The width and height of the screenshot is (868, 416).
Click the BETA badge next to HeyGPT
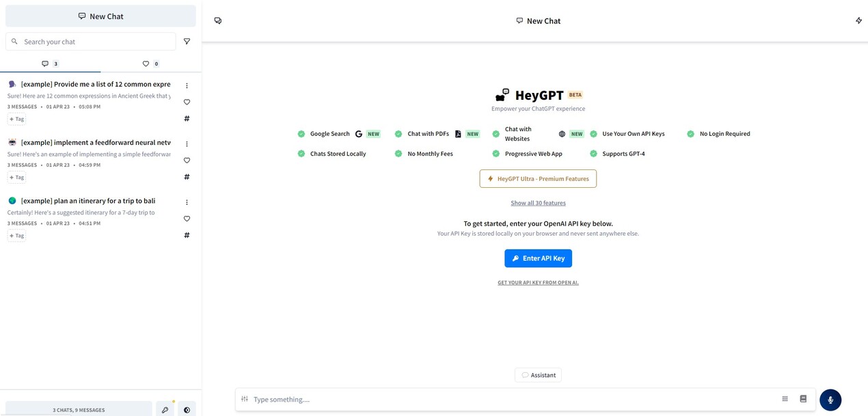click(575, 95)
